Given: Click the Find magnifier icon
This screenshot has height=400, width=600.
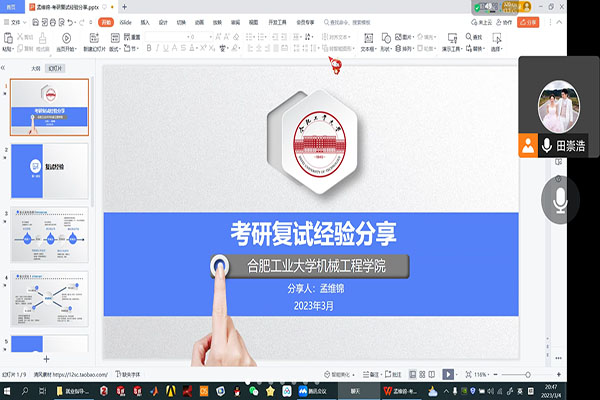Looking at the screenshot, I should tap(468, 37).
